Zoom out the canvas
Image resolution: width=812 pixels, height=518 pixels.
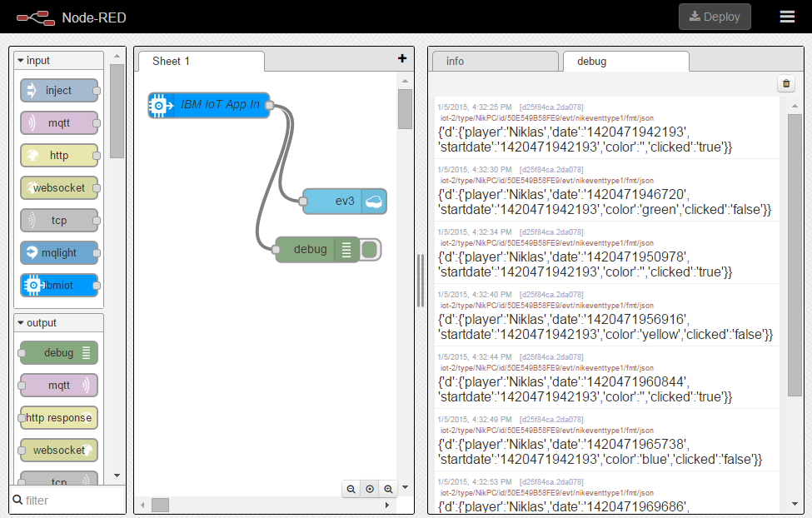coord(351,489)
